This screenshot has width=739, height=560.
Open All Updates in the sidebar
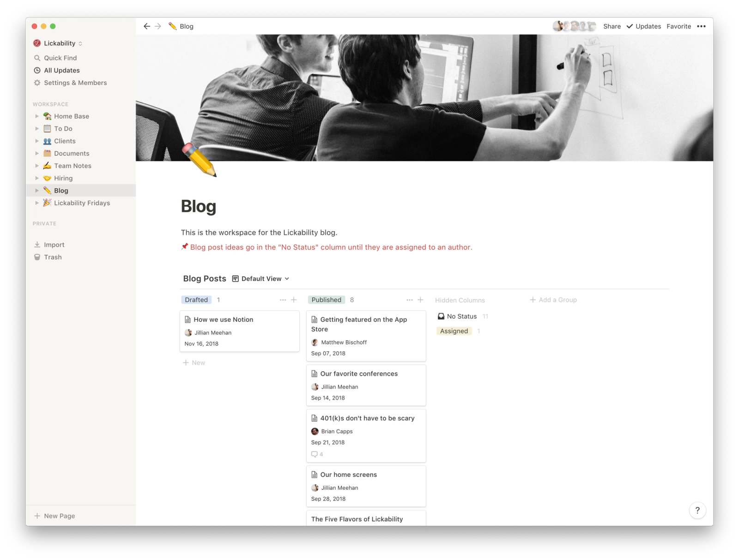(x=81, y=71)
